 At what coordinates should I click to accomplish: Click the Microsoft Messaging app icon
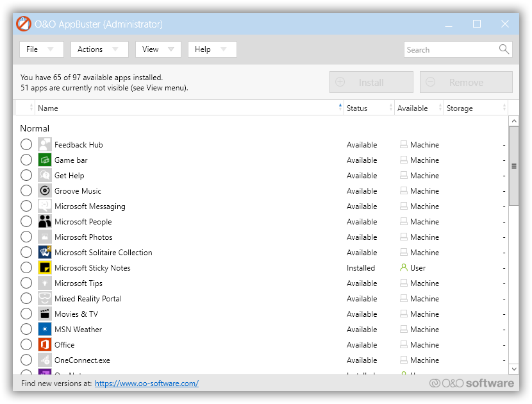click(x=44, y=206)
